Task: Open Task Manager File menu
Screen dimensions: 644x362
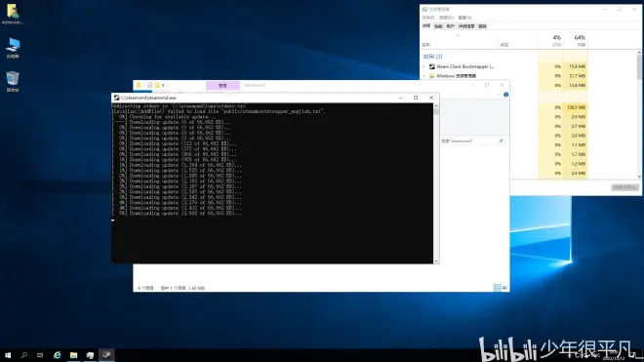Action: tap(428, 18)
